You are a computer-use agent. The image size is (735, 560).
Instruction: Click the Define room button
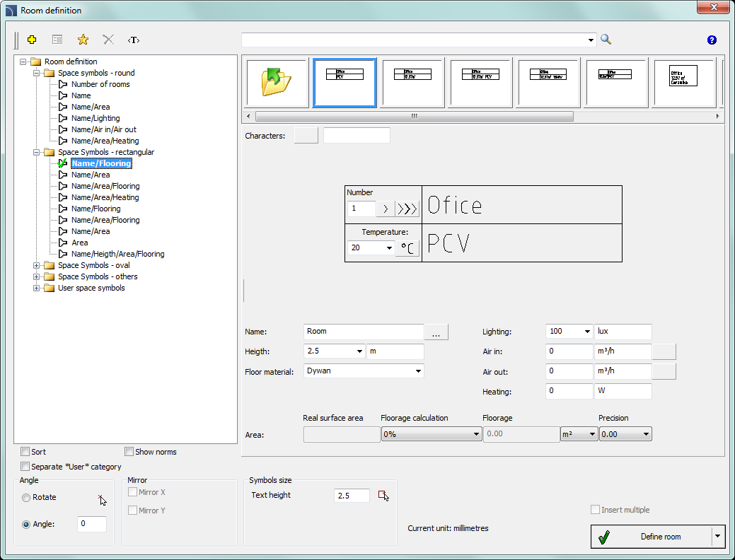click(x=651, y=537)
